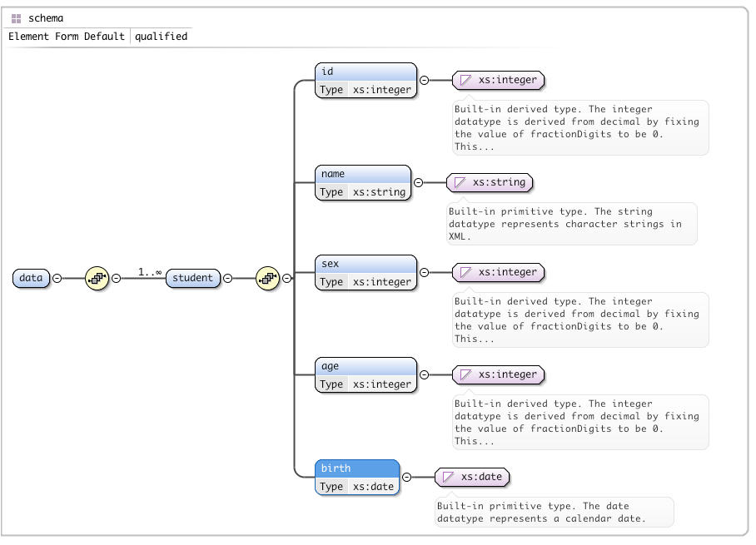Select the sequence compositor after student
The height and width of the screenshot is (545, 756).
tap(267, 278)
